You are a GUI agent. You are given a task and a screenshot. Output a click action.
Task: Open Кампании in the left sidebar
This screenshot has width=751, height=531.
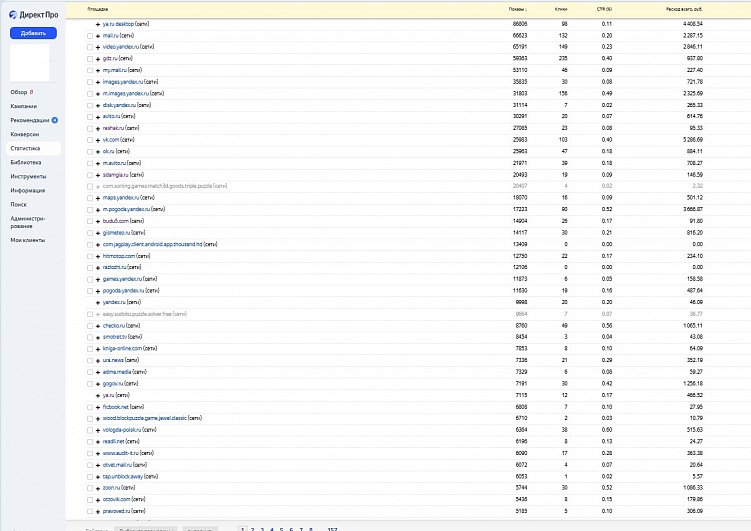click(24, 105)
